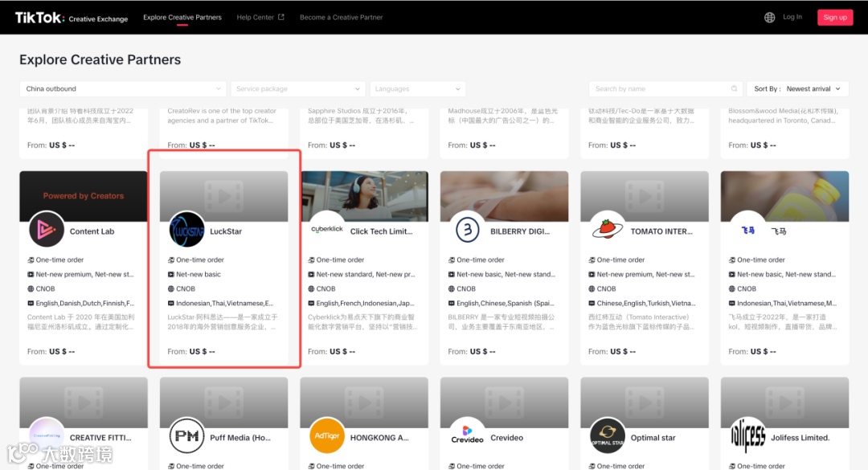This screenshot has height=470, width=868.
Task: Expand the China outbound dropdown
Action: coord(123,88)
